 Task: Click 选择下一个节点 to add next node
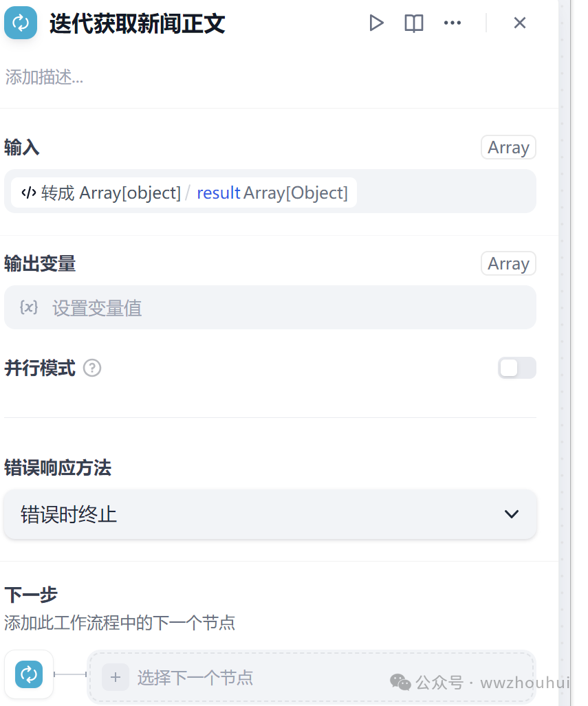195,678
